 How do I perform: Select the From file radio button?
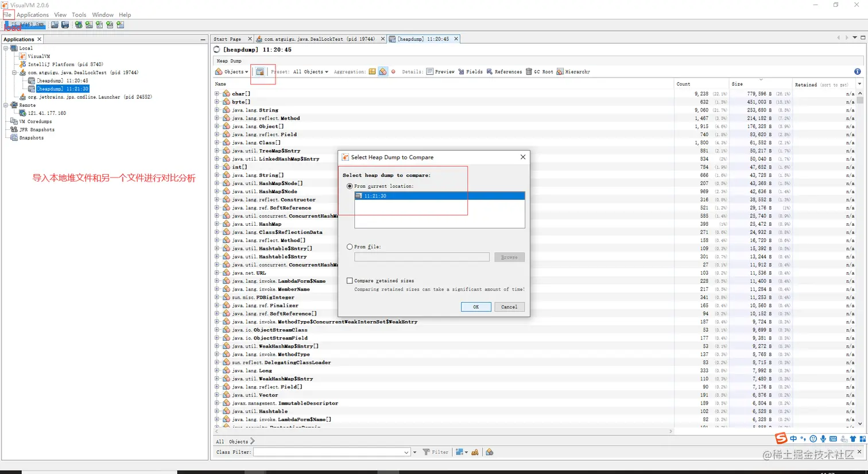tap(350, 246)
